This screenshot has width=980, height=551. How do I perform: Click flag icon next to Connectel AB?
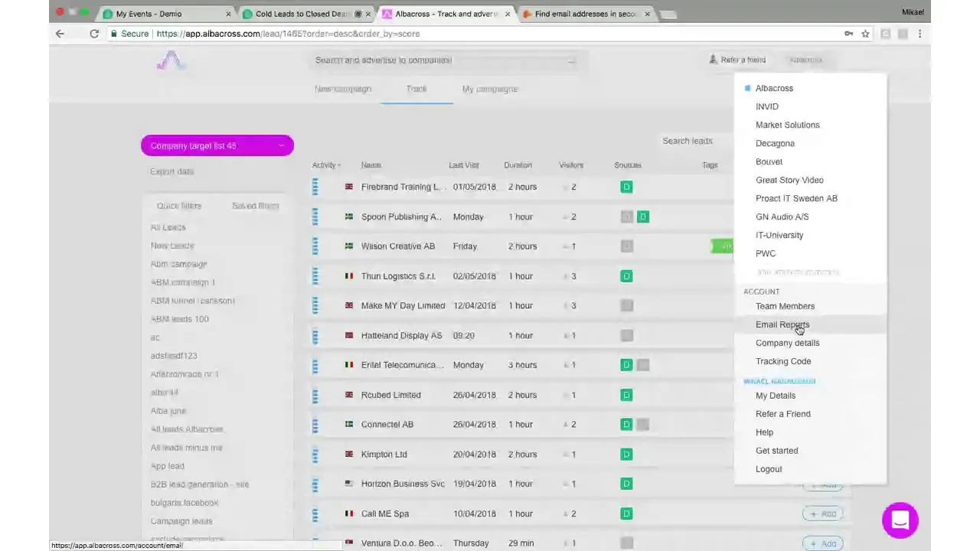coord(349,425)
